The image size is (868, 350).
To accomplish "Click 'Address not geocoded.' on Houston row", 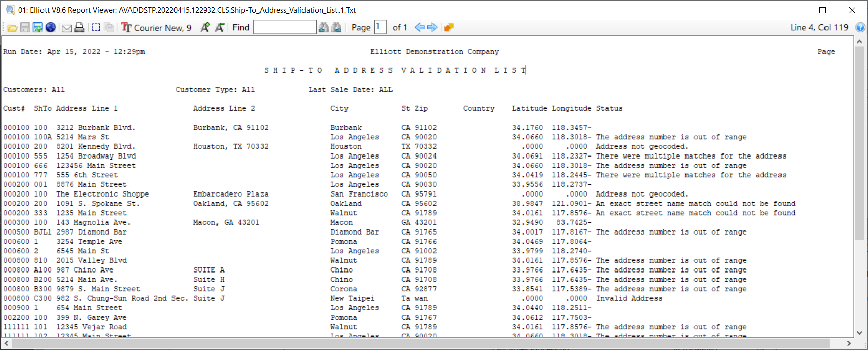I will [x=642, y=146].
